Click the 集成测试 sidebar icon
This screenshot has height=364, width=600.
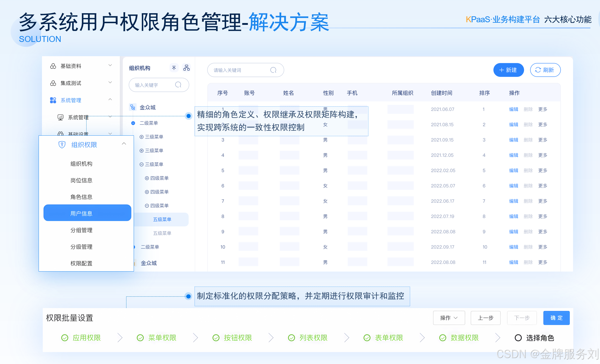point(53,83)
